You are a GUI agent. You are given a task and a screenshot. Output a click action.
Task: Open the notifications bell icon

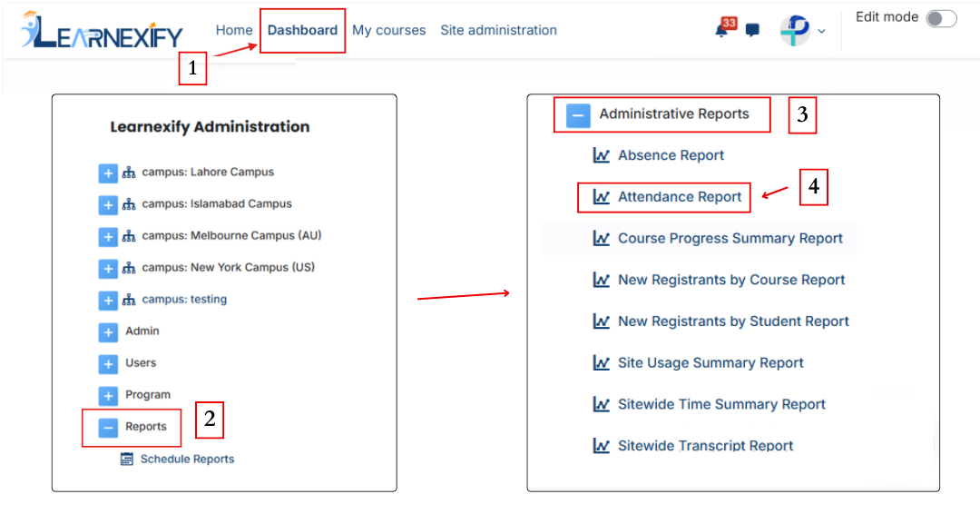click(722, 30)
